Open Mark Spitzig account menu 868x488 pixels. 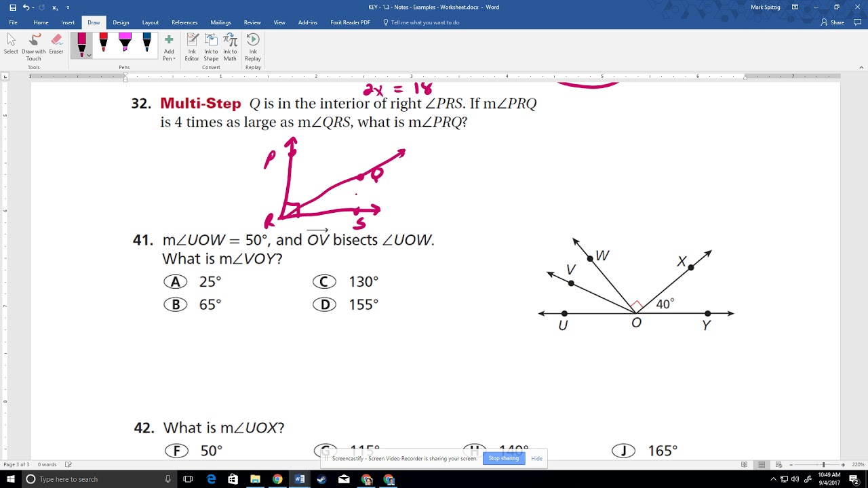point(766,7)
